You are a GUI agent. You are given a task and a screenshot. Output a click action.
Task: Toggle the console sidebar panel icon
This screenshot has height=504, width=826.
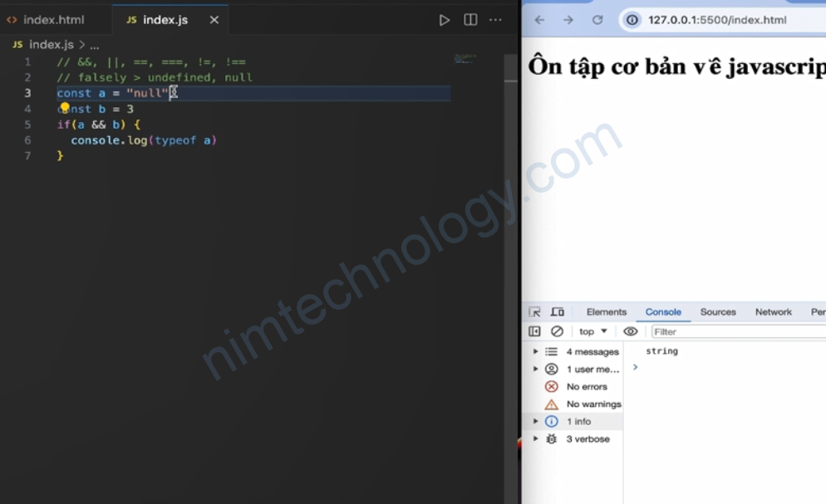click(x=534, y=331)
